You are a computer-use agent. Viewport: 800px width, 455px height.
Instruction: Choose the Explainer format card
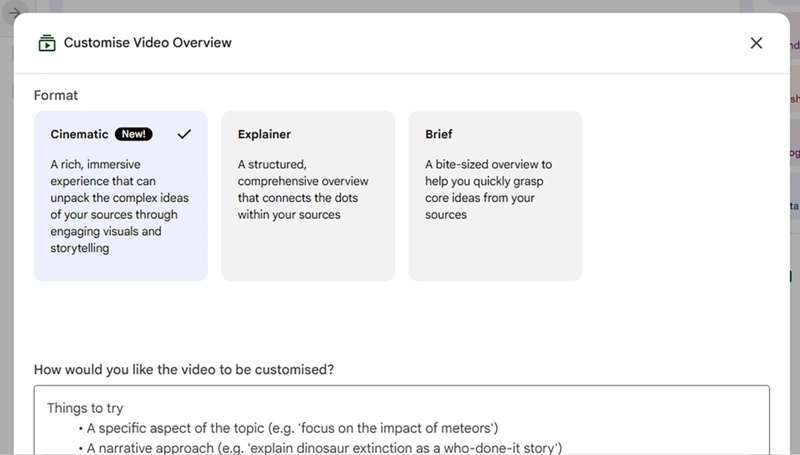(x=308, y=195)
